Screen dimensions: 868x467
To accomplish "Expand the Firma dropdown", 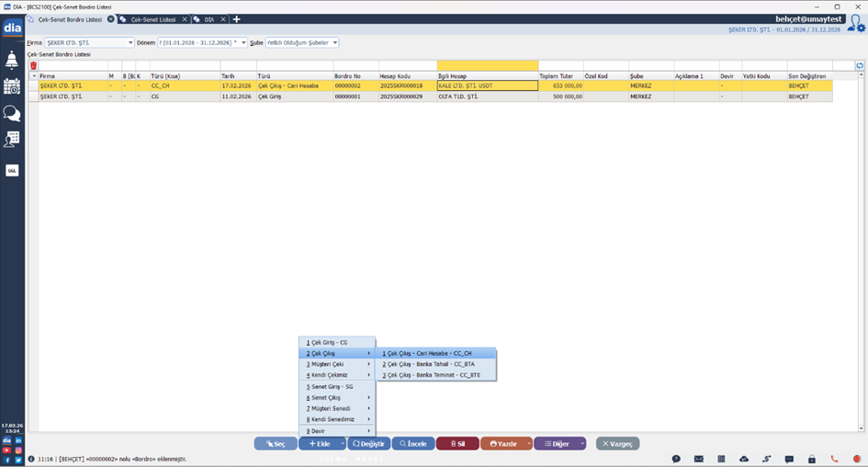I will coord(130,42).
